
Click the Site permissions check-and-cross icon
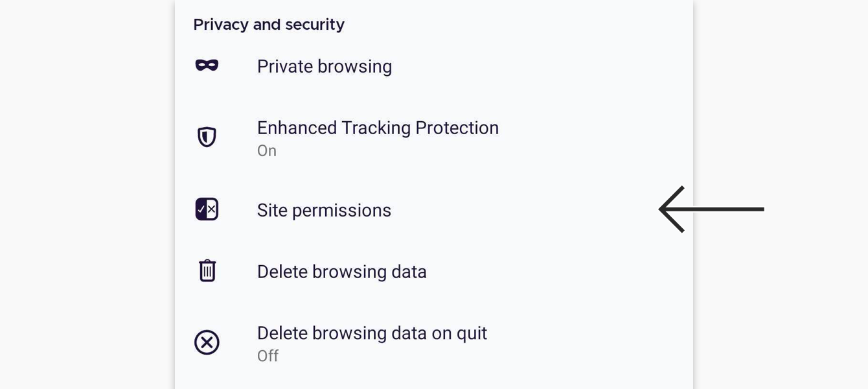pyautogui.click(x=207, y=209)
